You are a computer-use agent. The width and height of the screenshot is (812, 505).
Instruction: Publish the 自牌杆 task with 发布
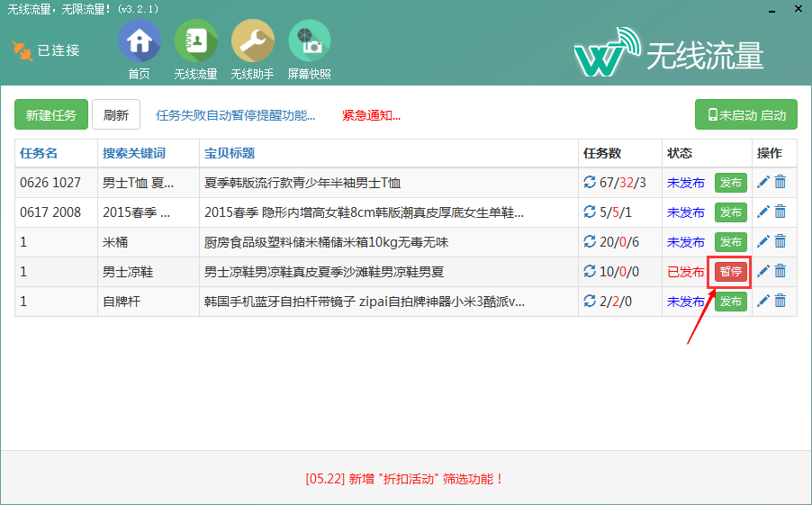point(731,302)
